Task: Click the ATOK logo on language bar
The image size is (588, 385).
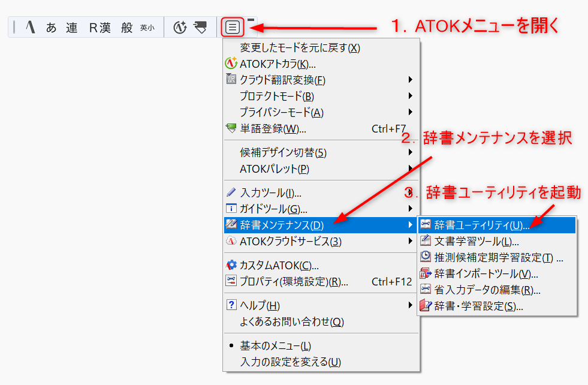Action: point(31,27)
